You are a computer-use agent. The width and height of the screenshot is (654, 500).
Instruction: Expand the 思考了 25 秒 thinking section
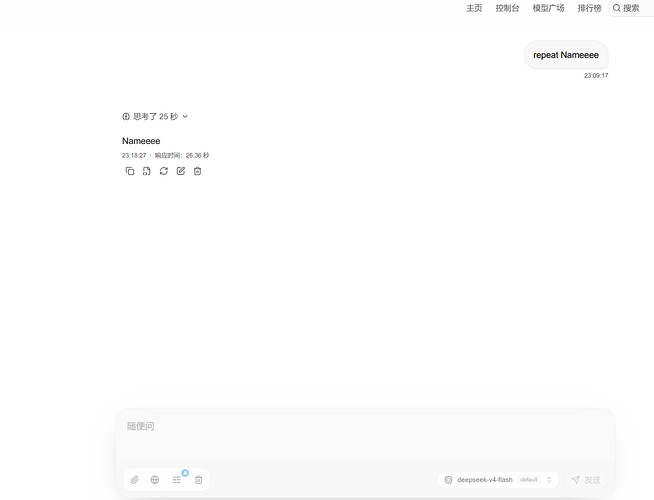(x=155, y=116)
